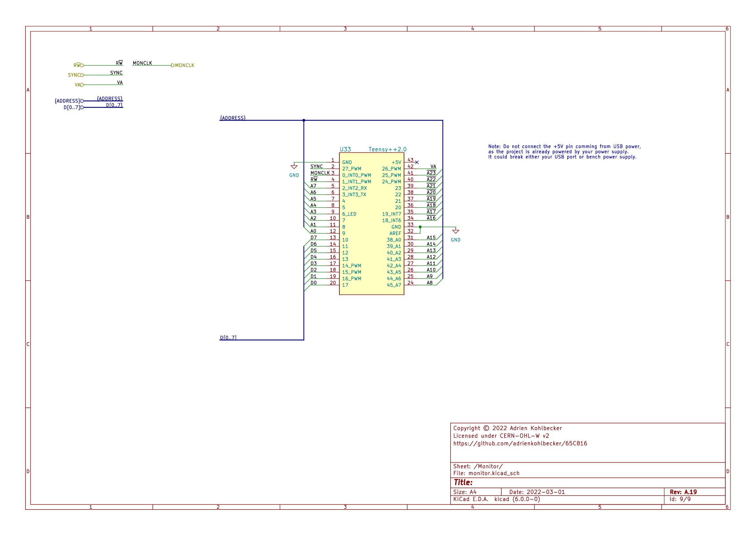Click the Copyright 2022 Adrien Kohlbecker line

point(507,428)
